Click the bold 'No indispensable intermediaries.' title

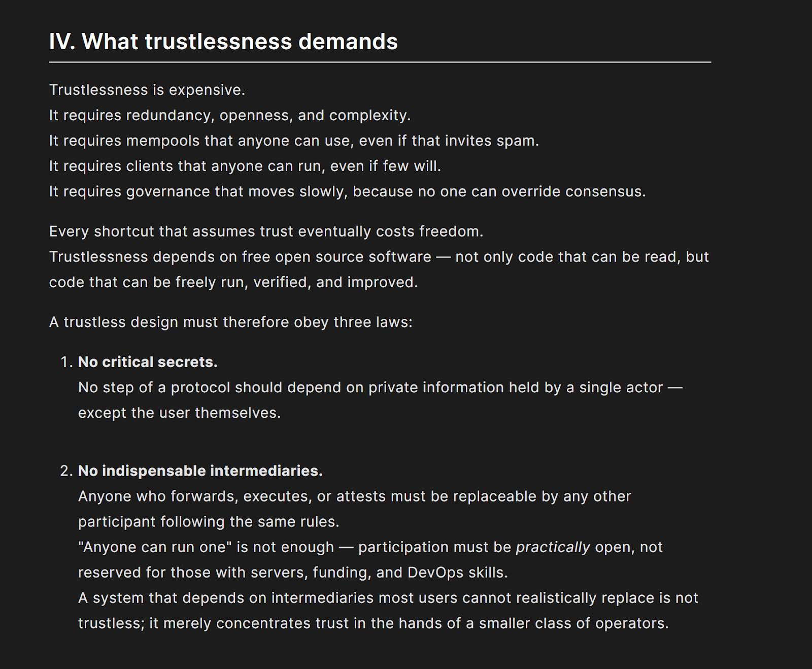click(x=200, y=471)
